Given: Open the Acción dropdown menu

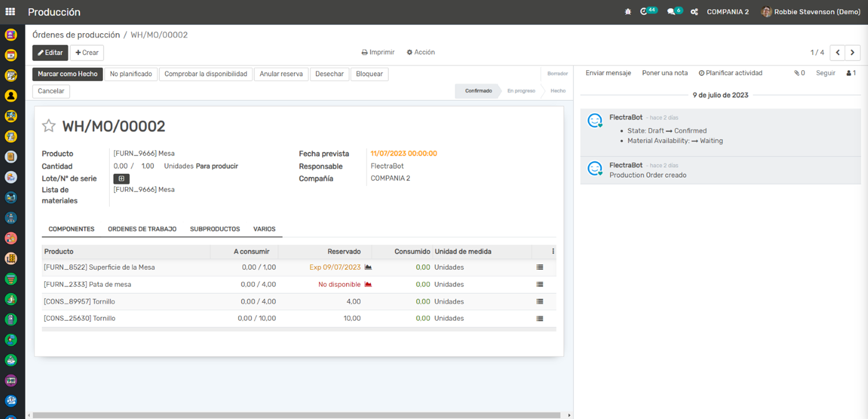Looking at the screenshot, I should [x=421, y=52].
